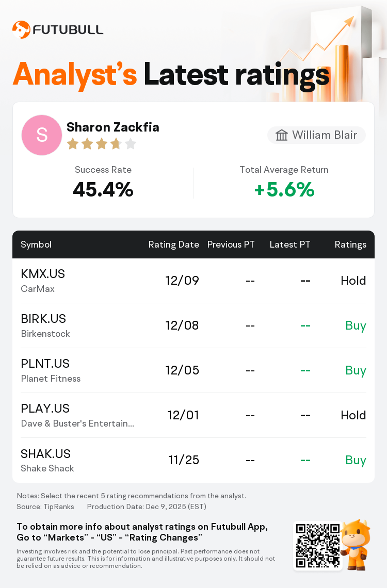This screenshot has height=588, width=387.
Task: Click Sharon Zackfia's pink avatar
Action: 42,135
